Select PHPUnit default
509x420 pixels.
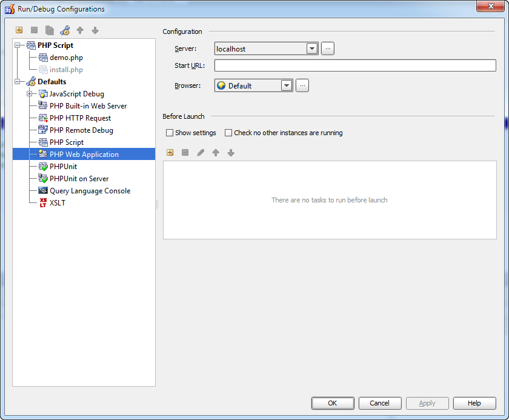coord(63,167)
